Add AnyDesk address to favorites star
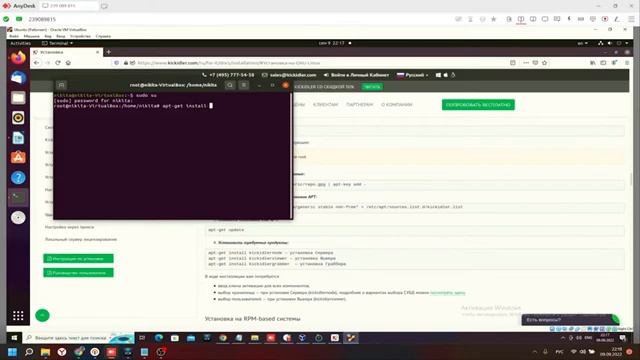This screenshot has height=360, width=640. click(493, 19)
